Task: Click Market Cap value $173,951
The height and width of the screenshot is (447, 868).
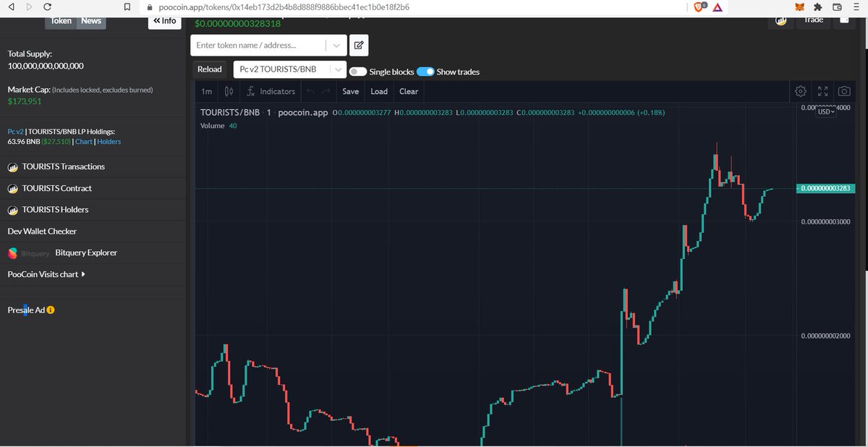Action: click(24, 101)
